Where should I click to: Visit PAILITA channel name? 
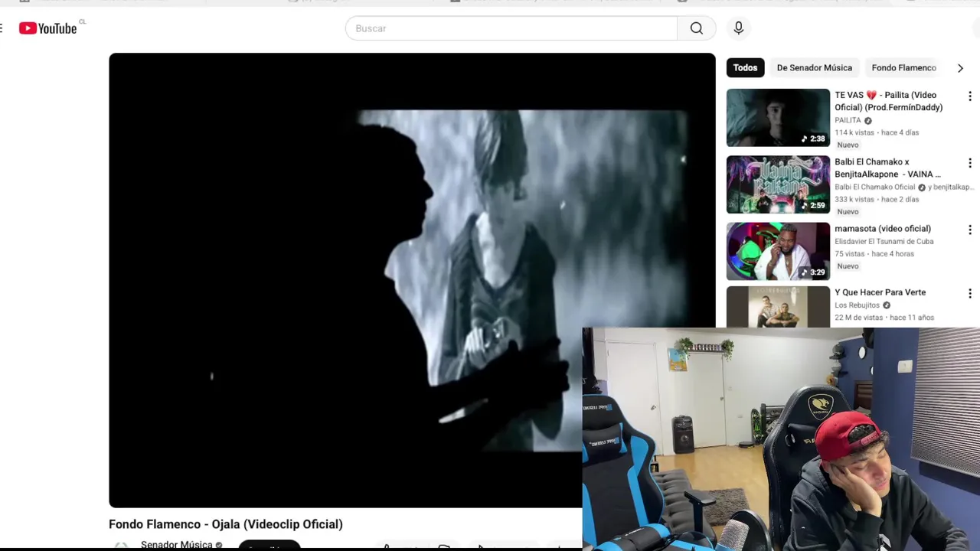click(848, 120)
